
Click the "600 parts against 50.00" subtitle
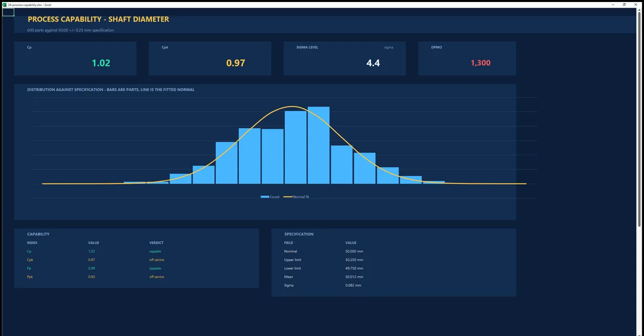click(x=70, y=30)
